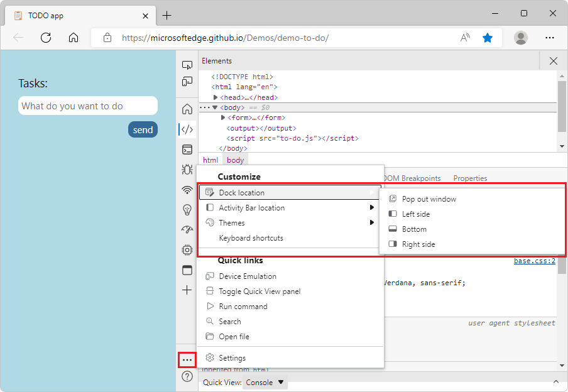Select Toggle Quick View panel
This screenshot has height=392, width=568.
pyautogui.click(x=290, y=291)
